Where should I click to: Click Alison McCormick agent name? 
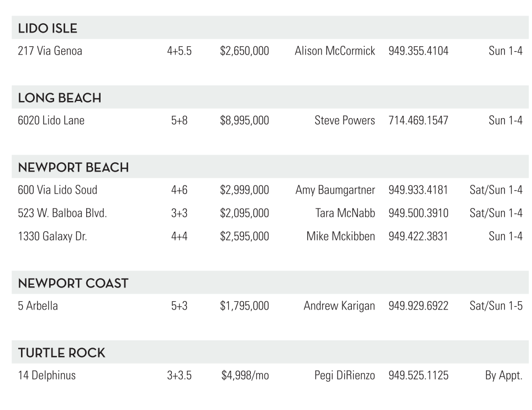click(335, 51)
